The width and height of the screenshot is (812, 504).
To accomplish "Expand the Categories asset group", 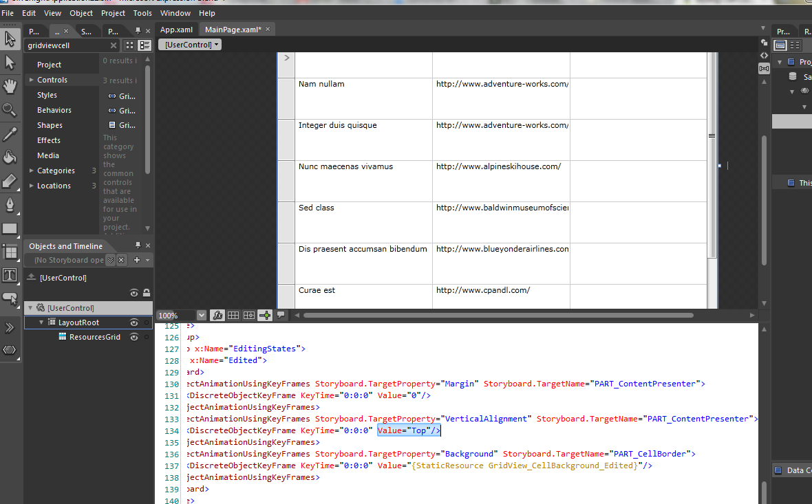I will tap(32, 171).
